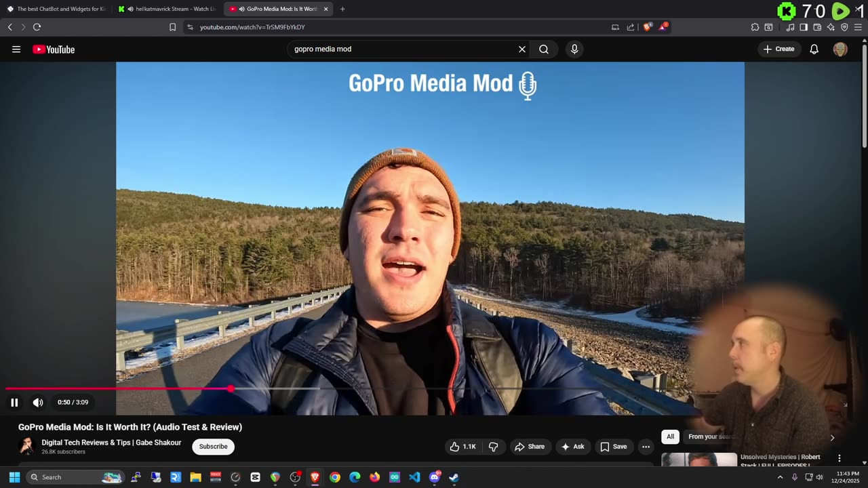The height and width of the screenshot is (488, 868).
Task: Switch to The best ChatBot and Widgets tab
Action: click(x=57, y=9)
